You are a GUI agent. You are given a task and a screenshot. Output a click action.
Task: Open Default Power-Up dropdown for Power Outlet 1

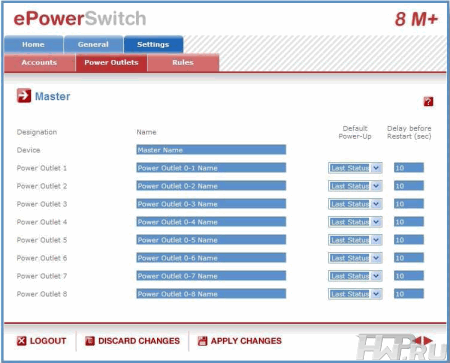tap(355, 168)
